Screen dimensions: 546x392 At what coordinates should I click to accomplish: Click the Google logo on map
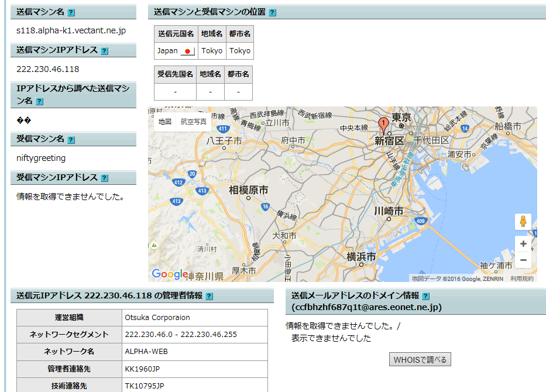point(170,274)
